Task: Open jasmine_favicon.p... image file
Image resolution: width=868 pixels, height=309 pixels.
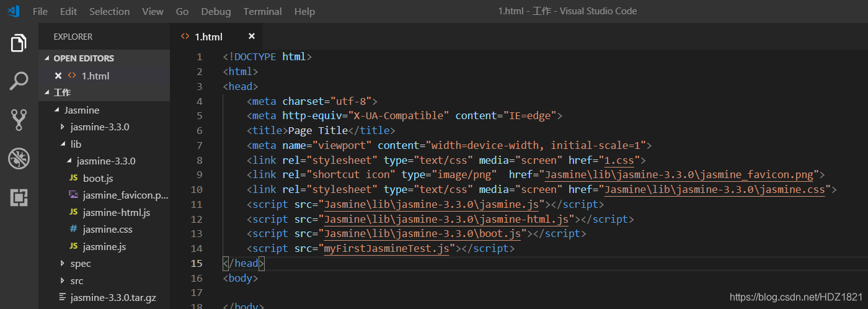Action: point(126,195)
